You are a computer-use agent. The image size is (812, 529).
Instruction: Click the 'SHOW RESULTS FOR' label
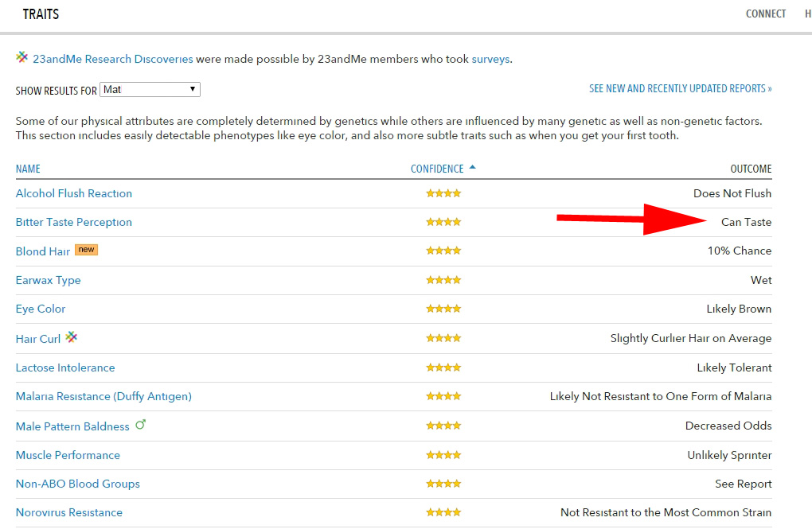(x=56, y=91)
